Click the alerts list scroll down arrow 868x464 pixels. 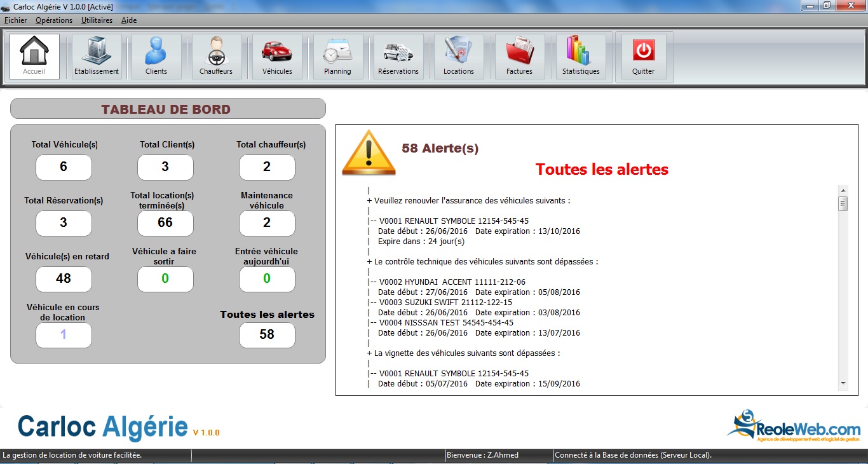pyautogui.click(x=843, y=383)
